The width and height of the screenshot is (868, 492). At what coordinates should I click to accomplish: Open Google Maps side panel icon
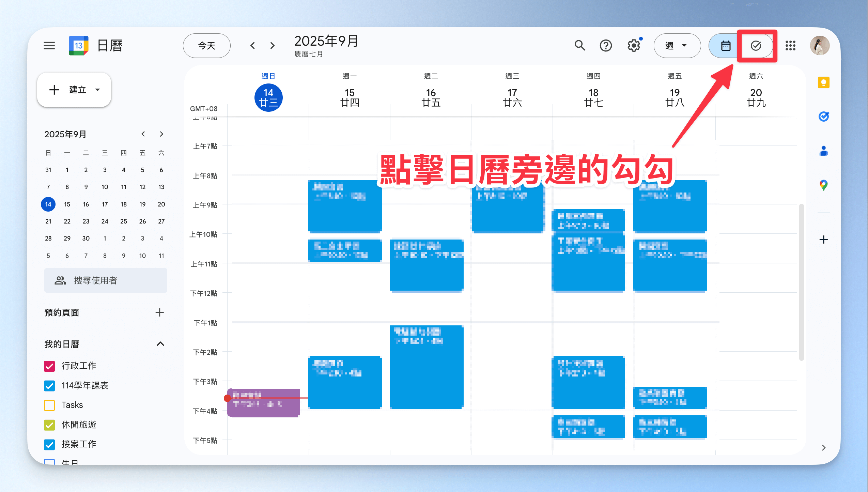(823, 185)
